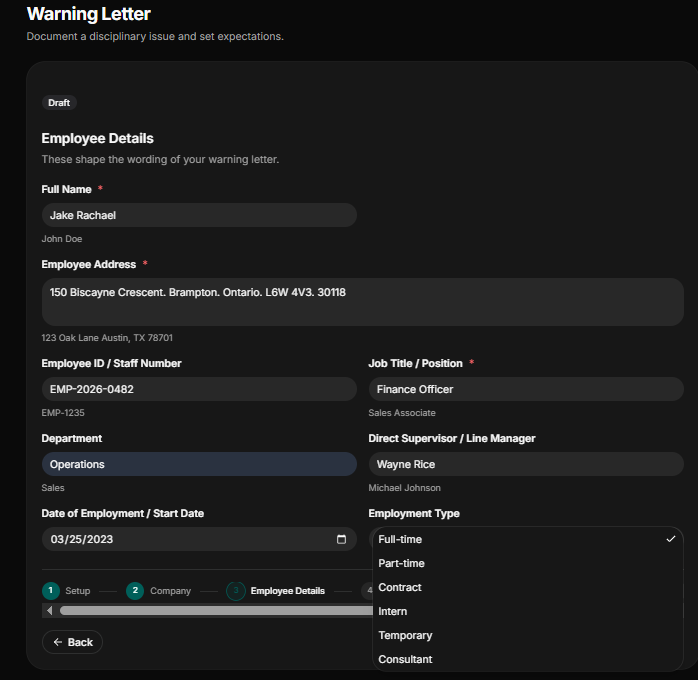The width and height of the screenshot is (698, 680).
Task: Open the calendar picker icon in Start Date
Action: [x=341, y=539]
